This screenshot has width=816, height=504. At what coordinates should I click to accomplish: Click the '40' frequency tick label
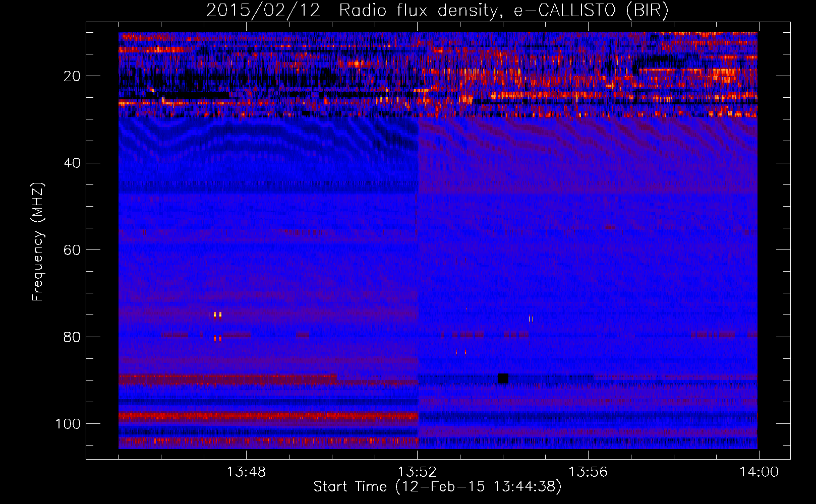[x=72, y=163]
